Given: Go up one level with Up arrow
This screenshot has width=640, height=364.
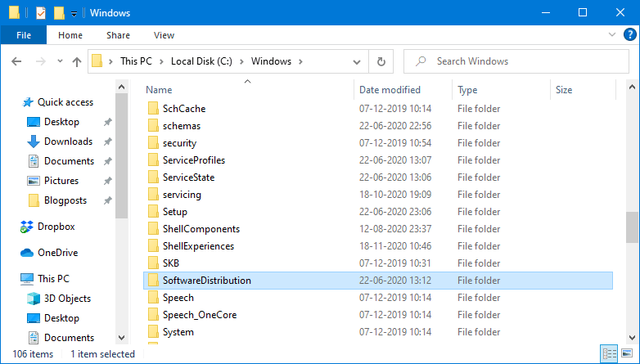Looking at the screenshot, I should click(x=77, y=61).
